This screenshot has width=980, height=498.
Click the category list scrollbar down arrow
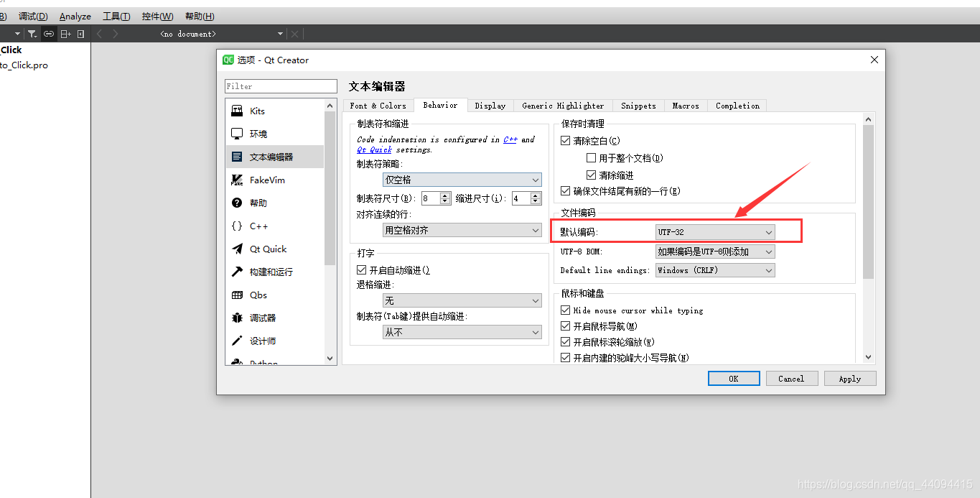pyautogui.click(x=330, y=358)
